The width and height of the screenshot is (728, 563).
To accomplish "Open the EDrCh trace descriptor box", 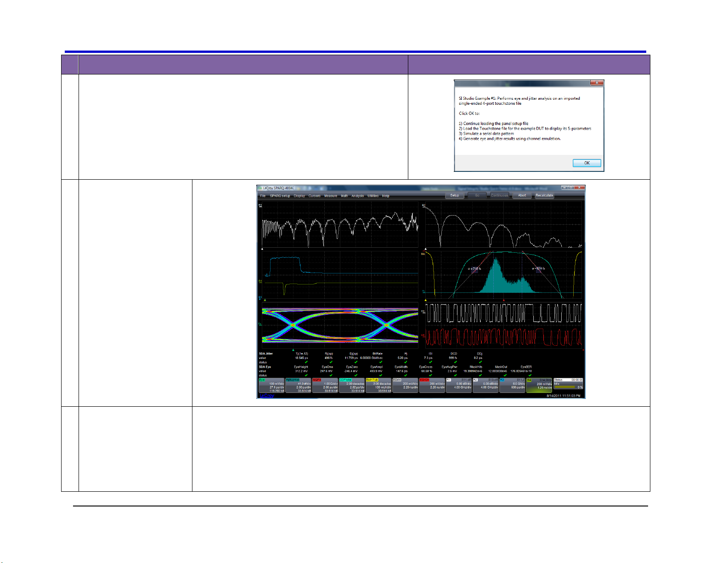I will click(432, 386).
